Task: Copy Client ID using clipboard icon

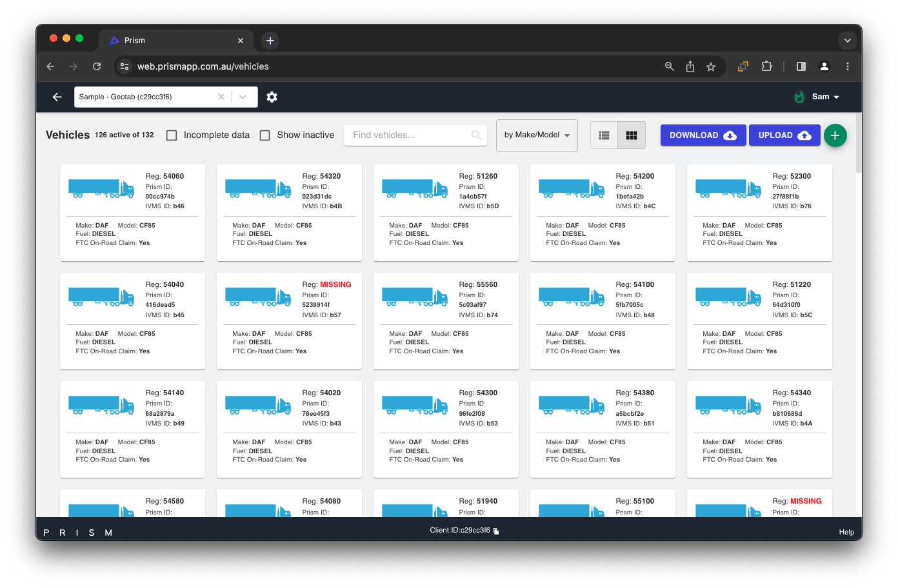Action: [x=496, y=531]
